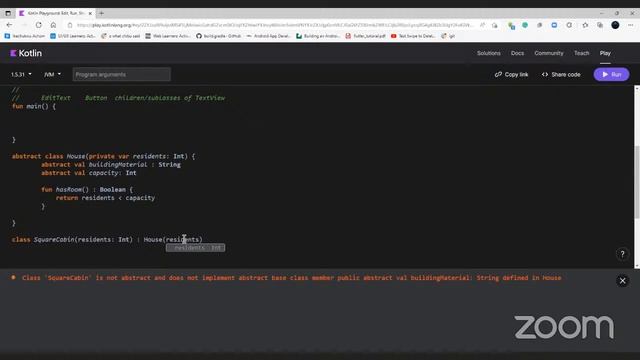Viewport: 640px width, 360px height.
Task: Open the Community menu
Action: tap(549, 53)
